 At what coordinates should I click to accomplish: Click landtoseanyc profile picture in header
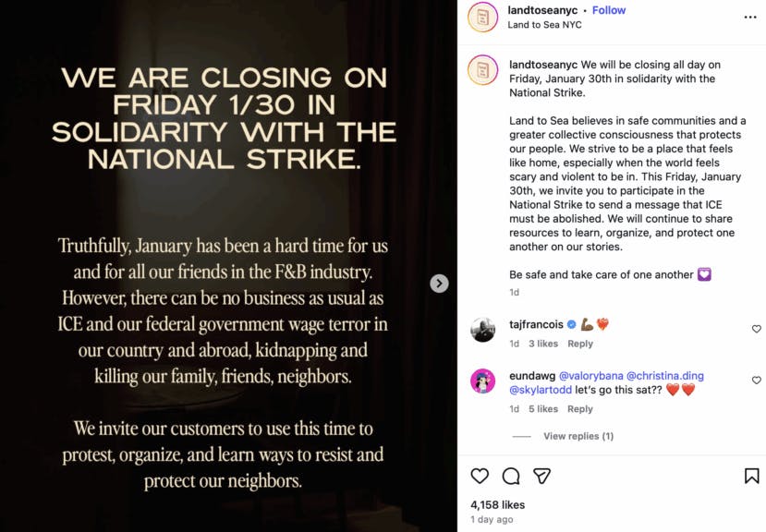(482, 18)
